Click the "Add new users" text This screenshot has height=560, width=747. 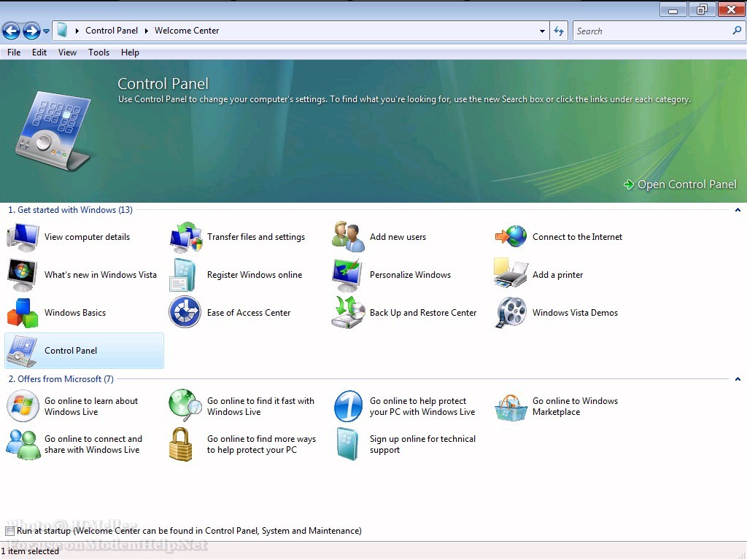[398, 237]
